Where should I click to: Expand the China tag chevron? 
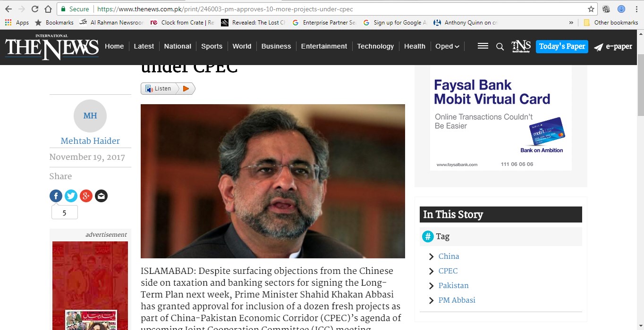pyautogui.click(x=431, y=256)
